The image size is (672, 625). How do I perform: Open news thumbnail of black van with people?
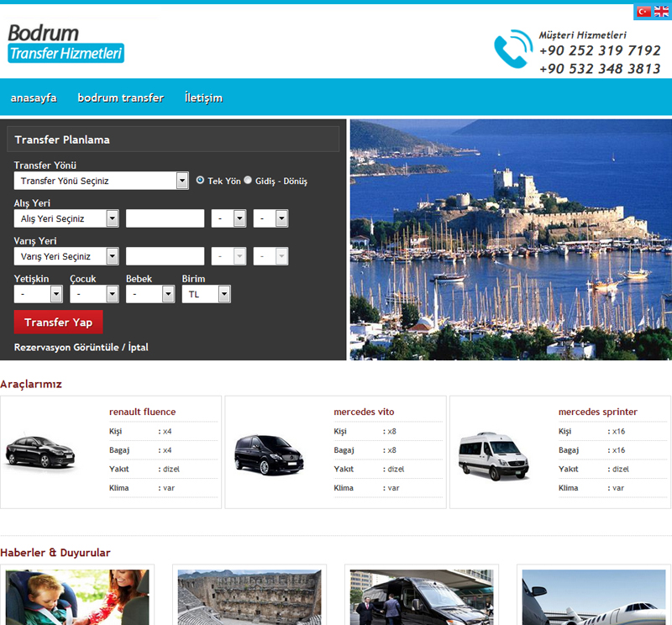click(422, 596)
